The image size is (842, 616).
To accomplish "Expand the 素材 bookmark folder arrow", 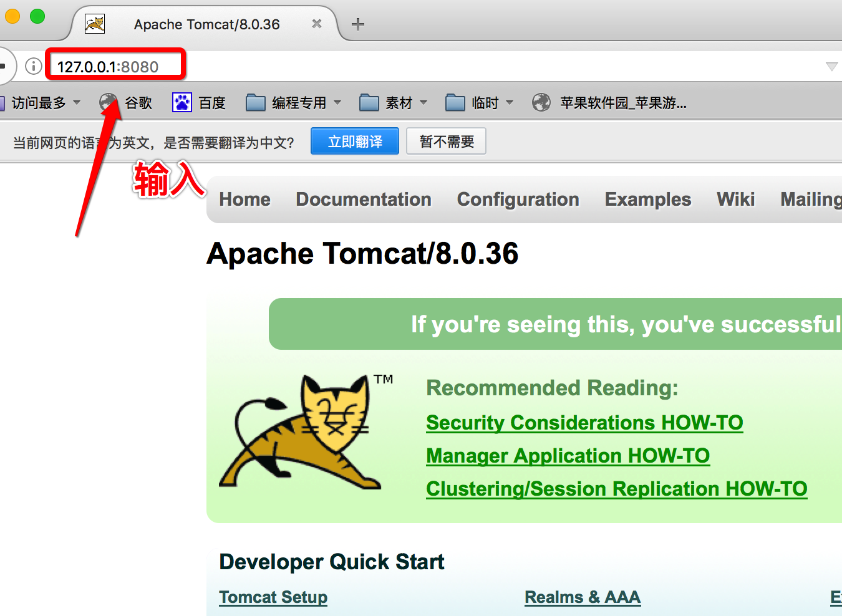I will [x=423, y=102].
